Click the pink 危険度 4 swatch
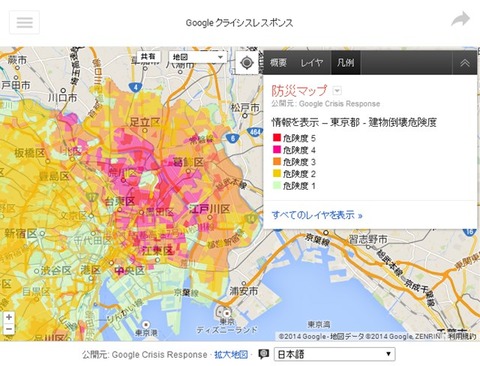Image resolution: width=480 pixels, height=366 pixels. pos(277,149)
